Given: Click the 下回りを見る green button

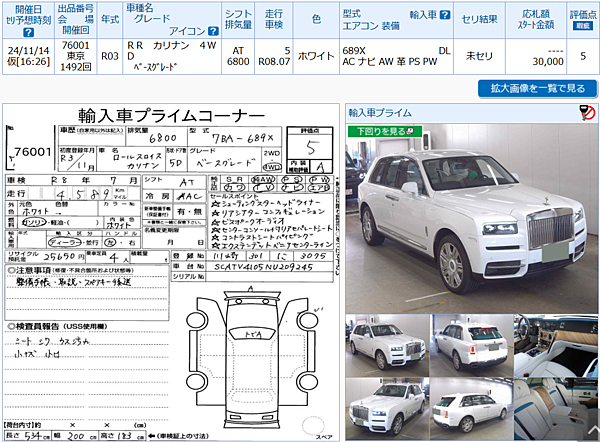Looking at the screenshot, I should (x=385, y=131).
